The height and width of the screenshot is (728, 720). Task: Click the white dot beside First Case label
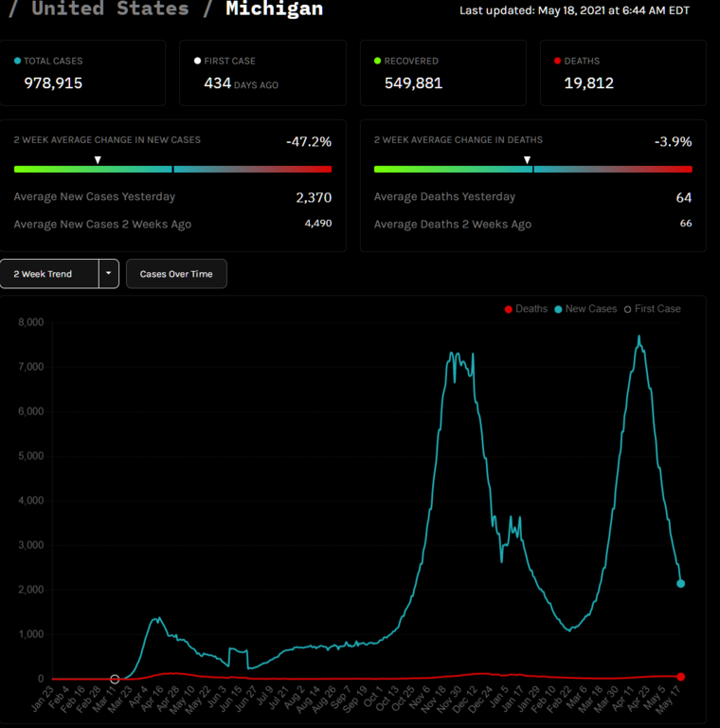198,62
